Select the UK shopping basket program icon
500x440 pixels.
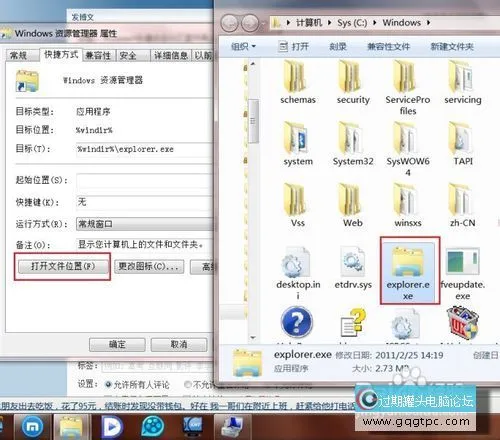pos(463,322)
